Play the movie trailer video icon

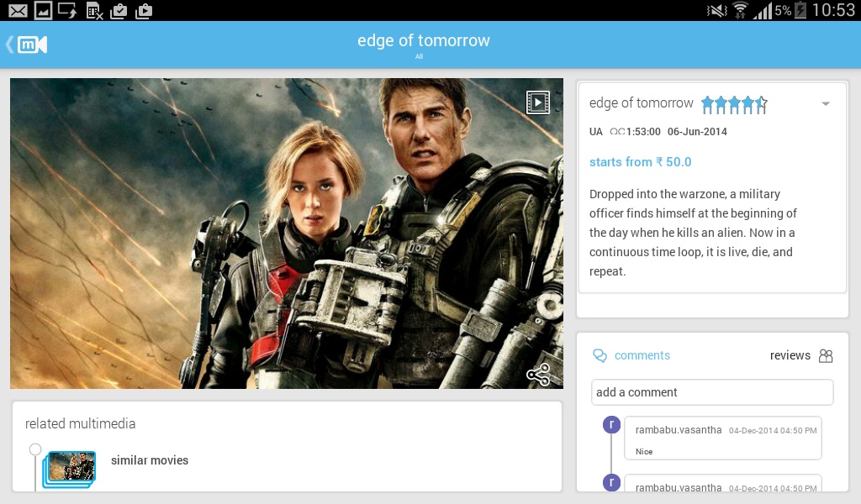537,102
